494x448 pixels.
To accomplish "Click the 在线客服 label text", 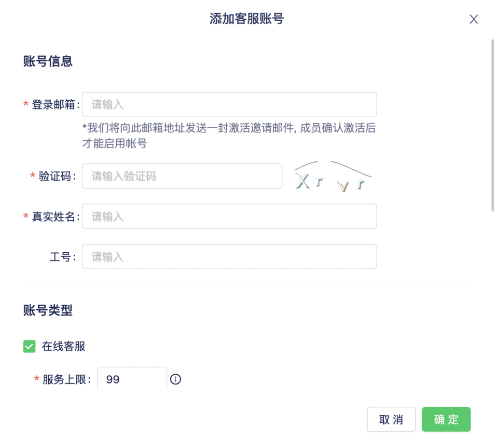I will 64,346.
